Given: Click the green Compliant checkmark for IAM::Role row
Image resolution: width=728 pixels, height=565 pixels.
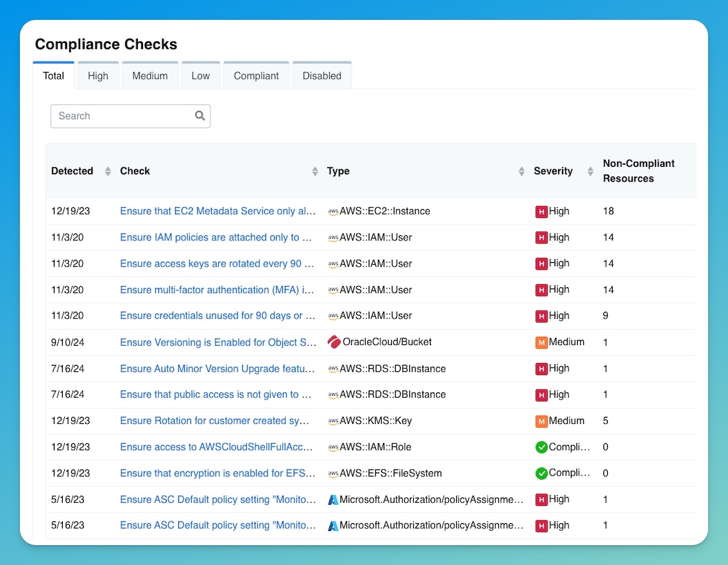Looking at the screenshot, I should pos(541,447).
